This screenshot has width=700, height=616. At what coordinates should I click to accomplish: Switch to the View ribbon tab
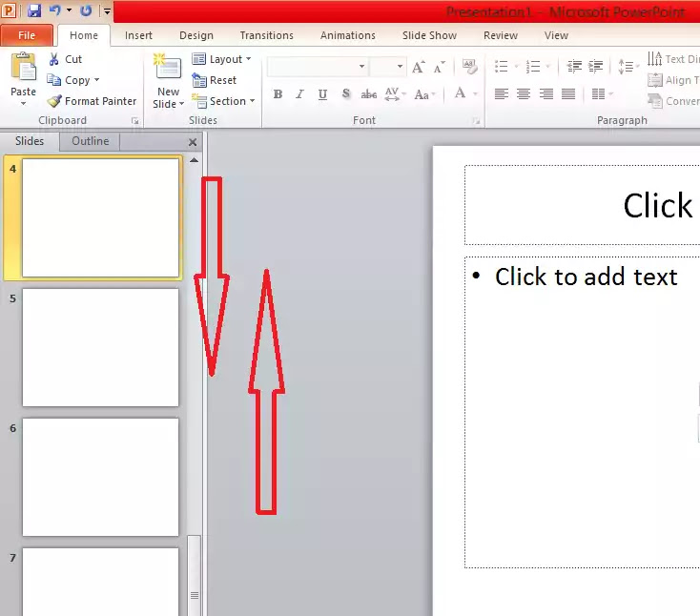point(556,35)
